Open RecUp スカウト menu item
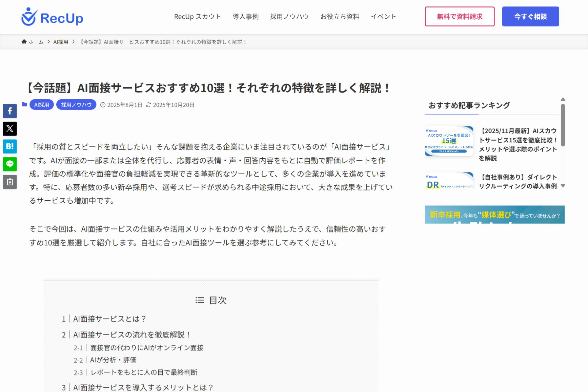 (197, 17)
